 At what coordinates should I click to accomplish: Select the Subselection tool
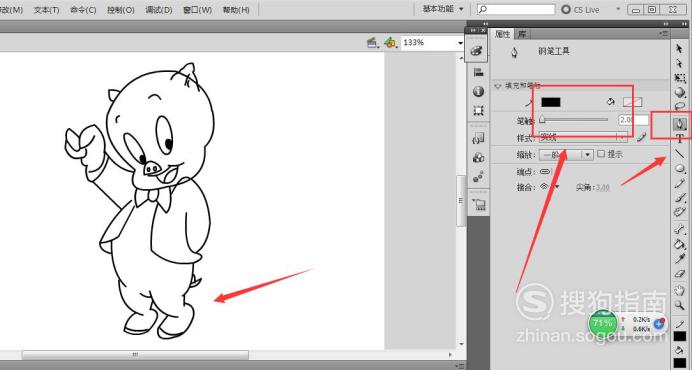coord(680,64)
